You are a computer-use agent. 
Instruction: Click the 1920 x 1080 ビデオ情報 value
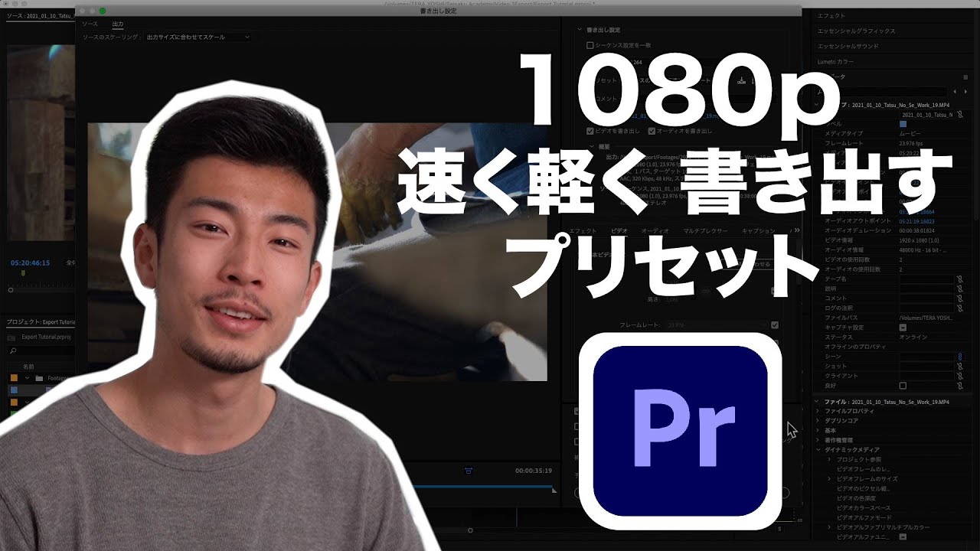click(x=917, y=240)
